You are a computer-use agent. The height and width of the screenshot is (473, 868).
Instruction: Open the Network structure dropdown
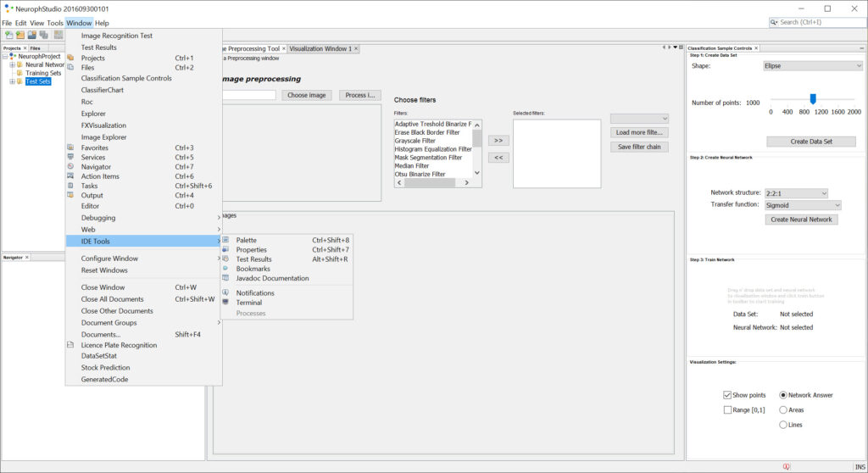[797, 193]
